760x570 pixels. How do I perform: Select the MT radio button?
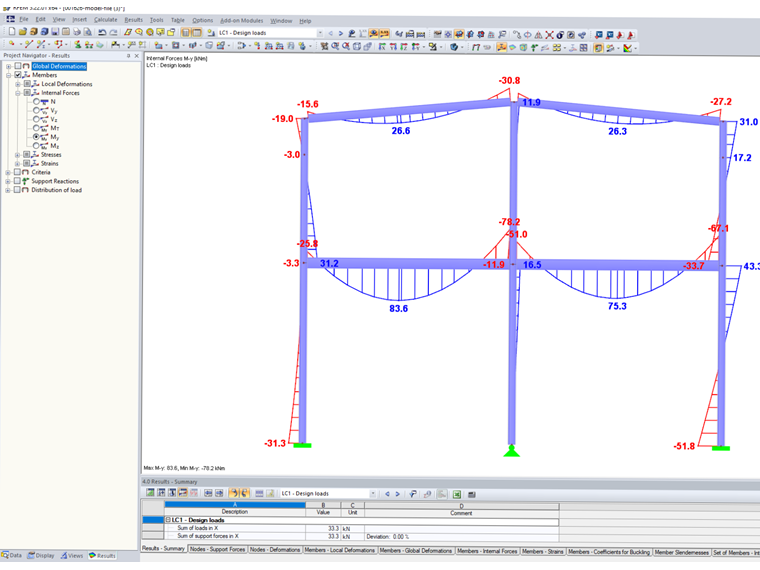pos(36,128)
